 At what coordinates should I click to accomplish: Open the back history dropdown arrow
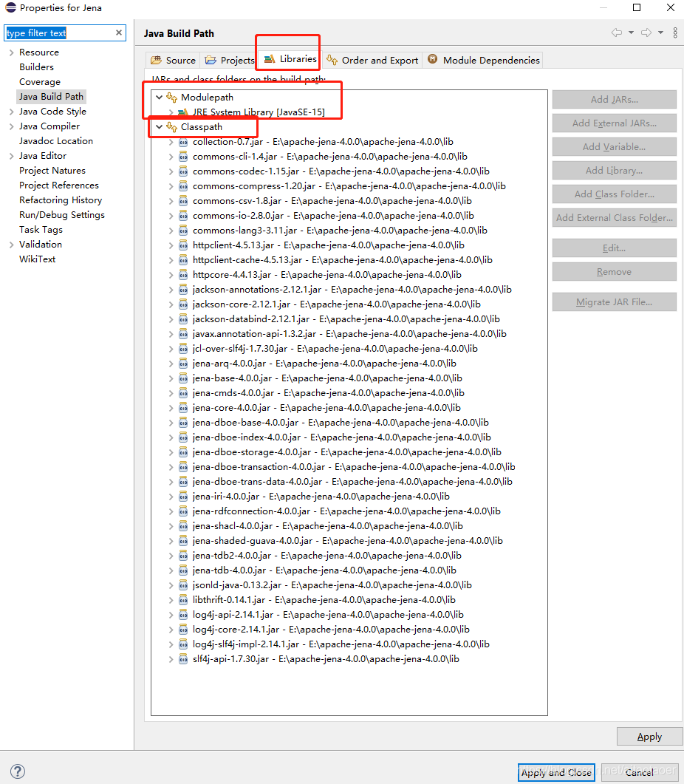[631, 33]
